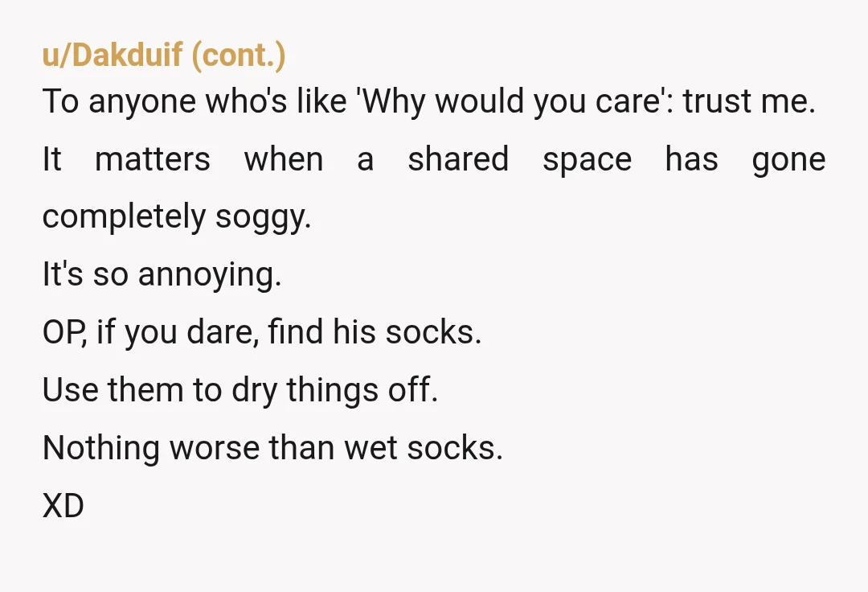Select the line 'Use them to dry things off.'
Viewport: 868px width, 592px height.
pos(240,390)
